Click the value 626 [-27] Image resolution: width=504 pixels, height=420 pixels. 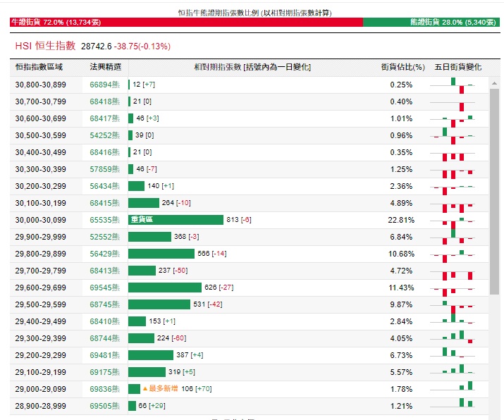(x=219, y=288)
